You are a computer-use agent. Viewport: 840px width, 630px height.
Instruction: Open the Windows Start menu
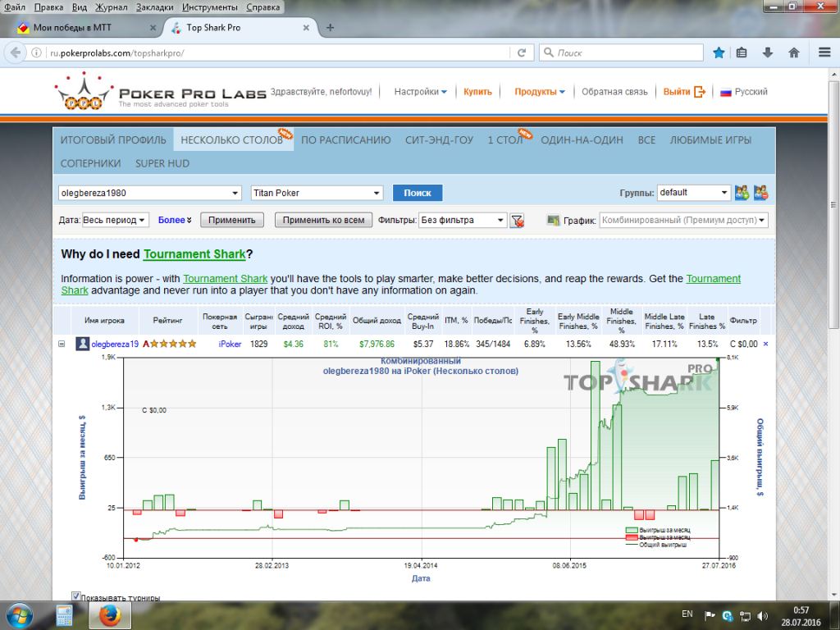tap(20, 615)
